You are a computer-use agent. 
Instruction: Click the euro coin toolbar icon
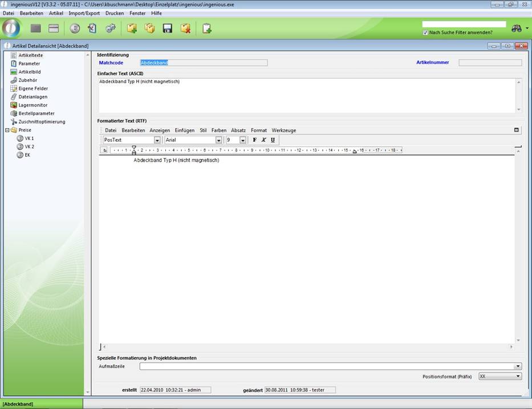[x=75, y=28]
